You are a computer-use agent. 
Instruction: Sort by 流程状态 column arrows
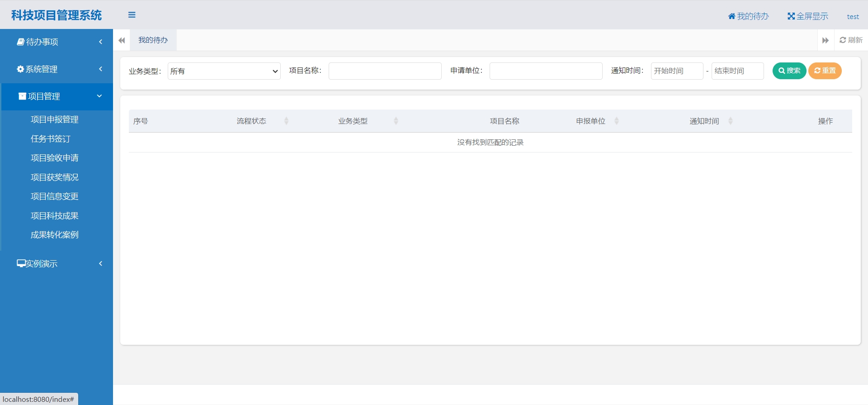pos(286,121)
